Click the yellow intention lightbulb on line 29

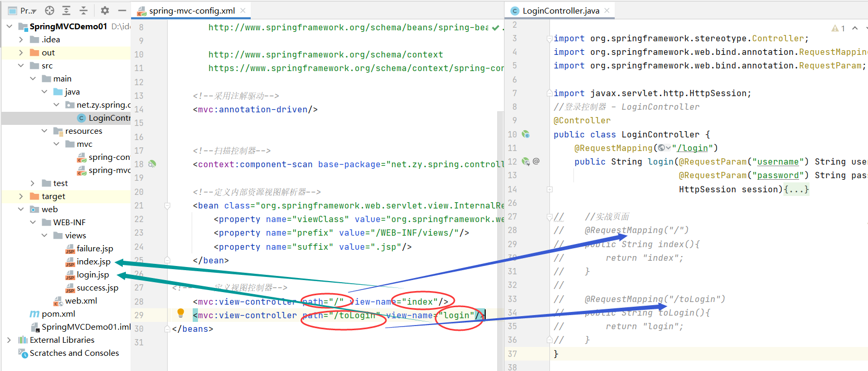tap(181, 313)
